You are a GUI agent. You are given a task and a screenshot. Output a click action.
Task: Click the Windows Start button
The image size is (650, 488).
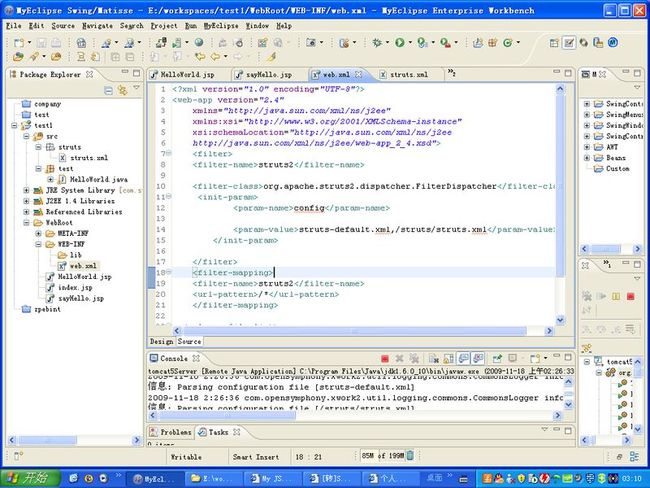[x=30, y=478]
